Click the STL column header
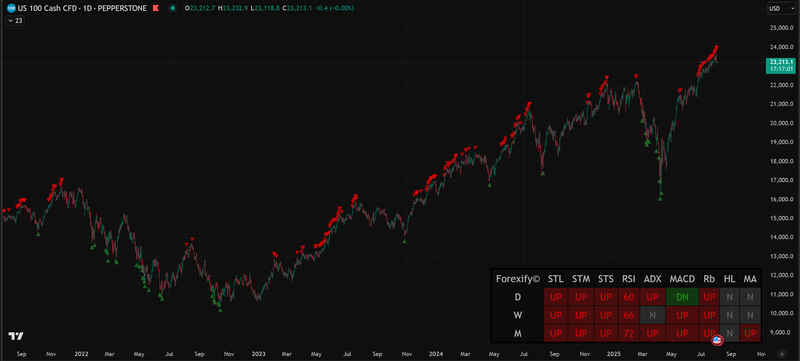 coord(556,279)
